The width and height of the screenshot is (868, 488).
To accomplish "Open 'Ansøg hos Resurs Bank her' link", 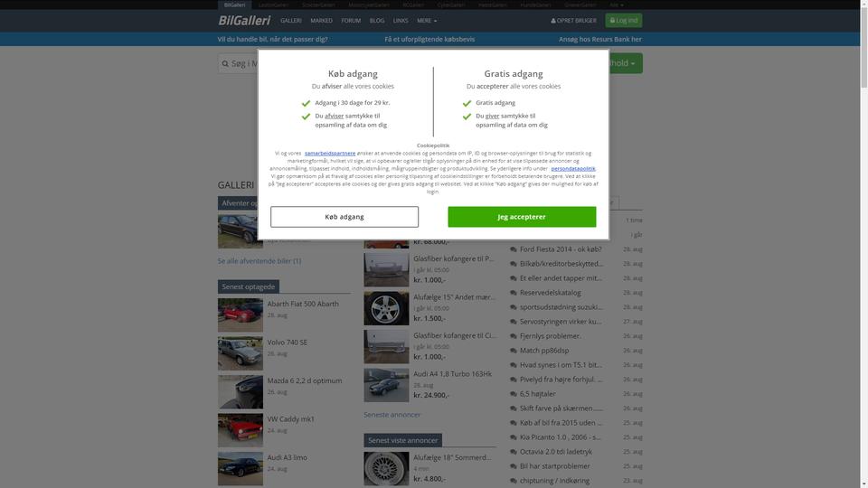I will tap(600, 39).
